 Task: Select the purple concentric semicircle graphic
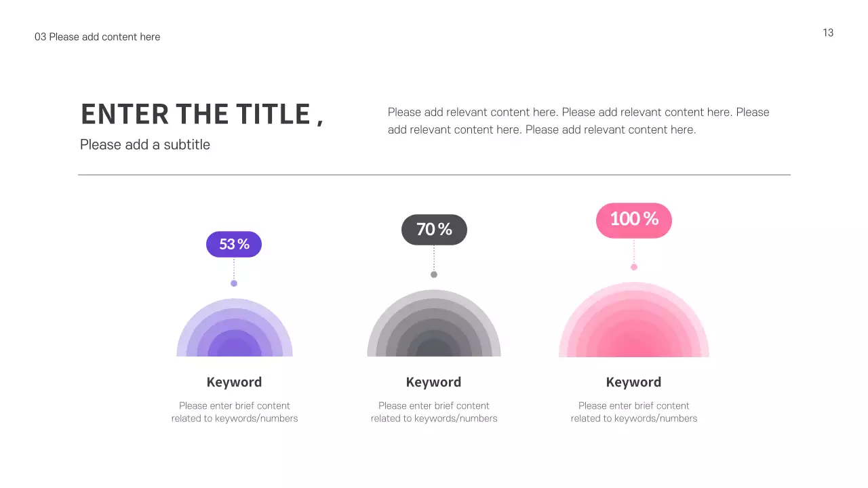(235, 332)
